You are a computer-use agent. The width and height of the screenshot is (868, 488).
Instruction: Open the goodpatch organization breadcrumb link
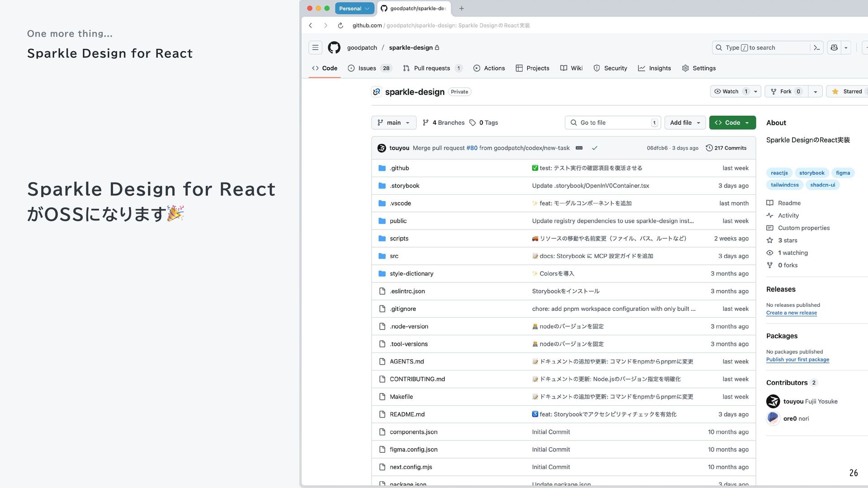pyautogui.click(x=362, y=47)
